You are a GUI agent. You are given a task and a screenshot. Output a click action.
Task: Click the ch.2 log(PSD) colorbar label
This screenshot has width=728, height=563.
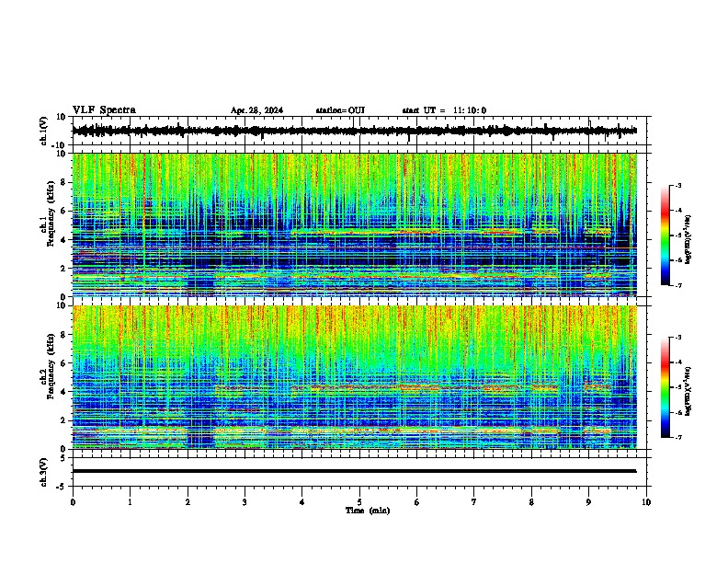(x=688, y=391)
